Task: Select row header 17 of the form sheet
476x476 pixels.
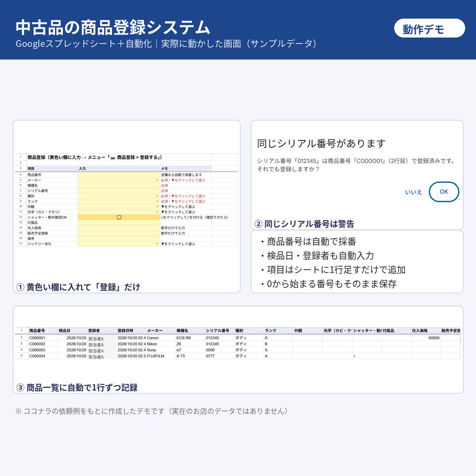Action: [x=21, y=244]
